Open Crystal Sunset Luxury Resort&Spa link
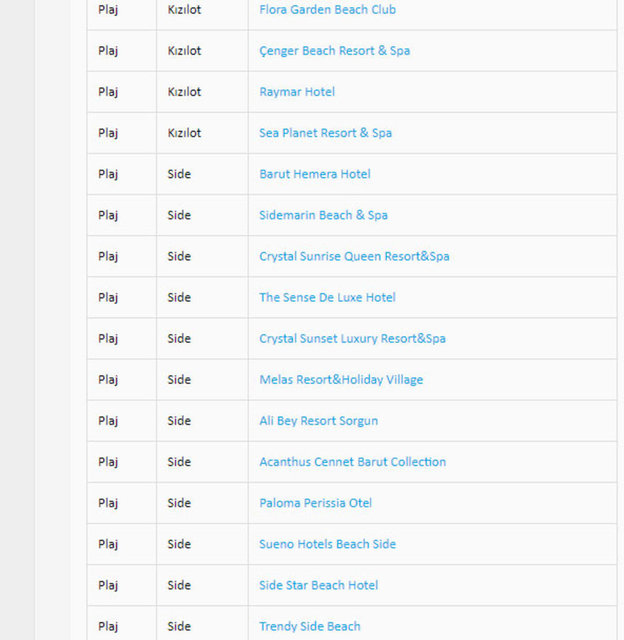This screenshot has height=640, width=624. point(352,338)
